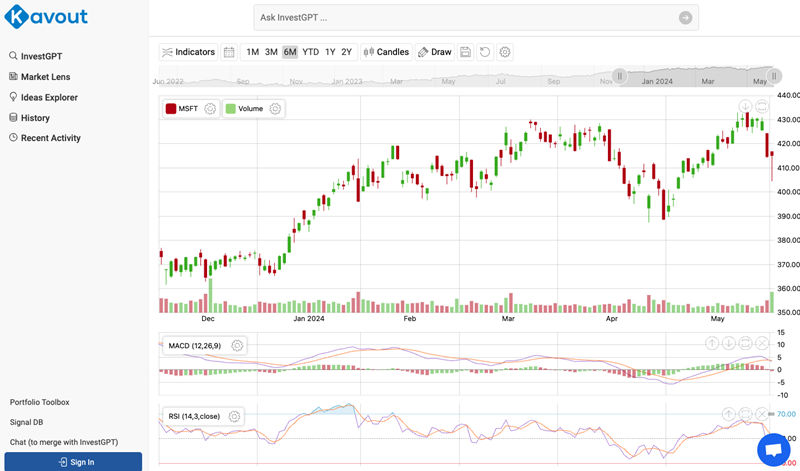This screenshot has width=800, height=471.
Task: Select the 1Y time range
Action: (330, 52)
